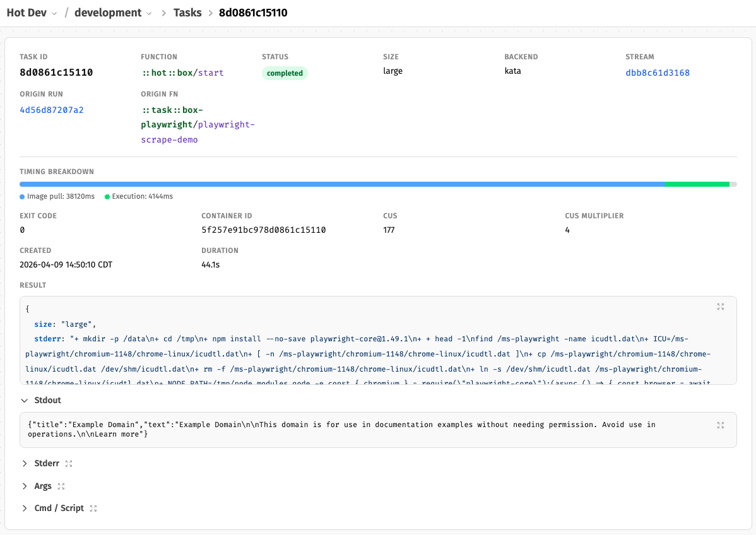This screenshot has height=535, width=756.
Task: Click the fullscreen icon on the Stdout panel
Action: tap(720, 425)
